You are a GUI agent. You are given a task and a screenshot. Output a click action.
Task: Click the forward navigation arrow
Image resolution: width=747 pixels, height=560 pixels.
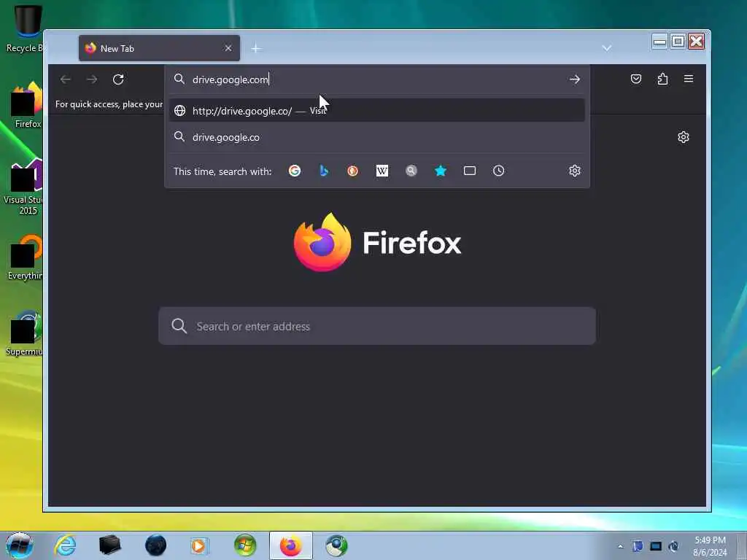click(92, 79)
